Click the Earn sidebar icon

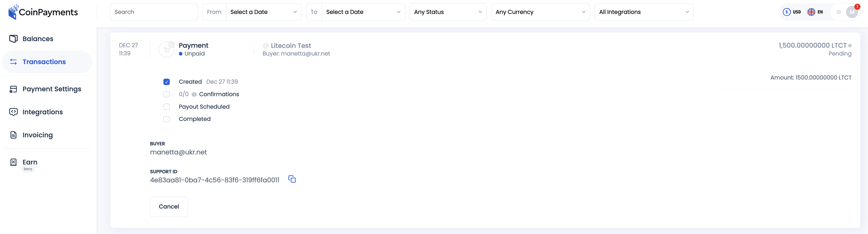(x=13, y=163)
